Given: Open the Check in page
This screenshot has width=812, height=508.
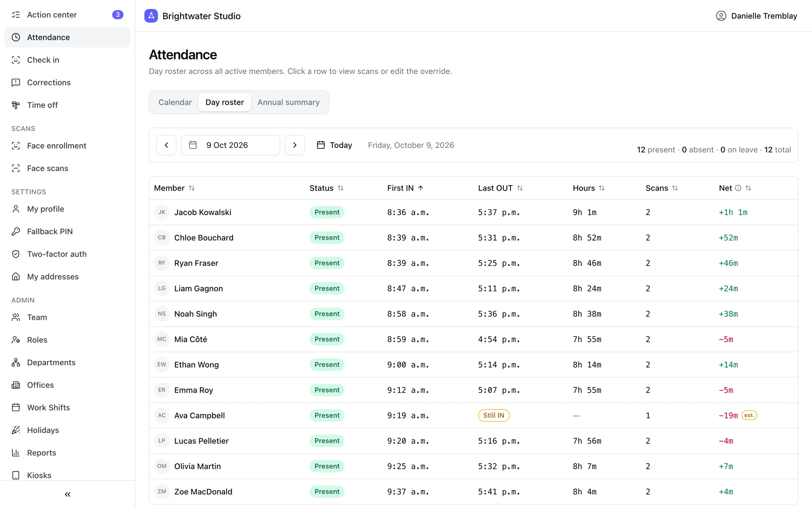Looking at the screenshot, I should 67,60.
